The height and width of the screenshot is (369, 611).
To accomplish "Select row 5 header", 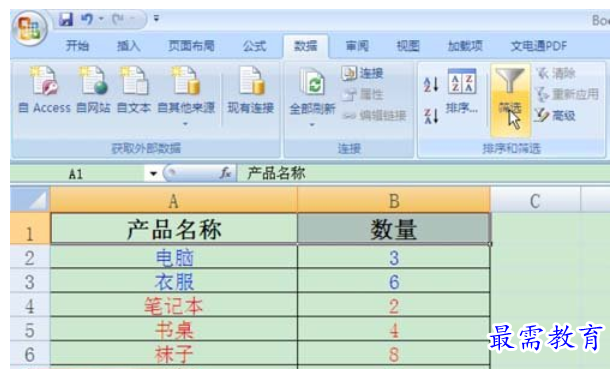I will point(30,330).
